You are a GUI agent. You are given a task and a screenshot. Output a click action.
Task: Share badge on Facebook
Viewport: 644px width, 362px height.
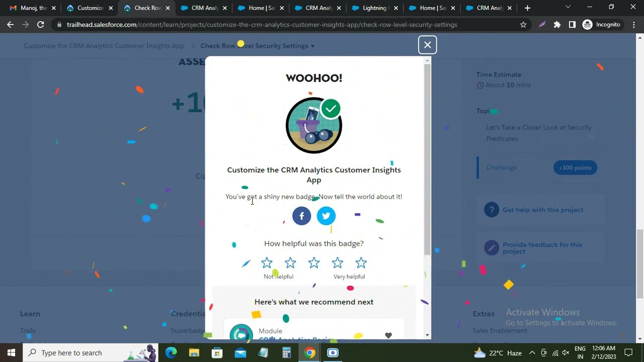tap(302, 216)
